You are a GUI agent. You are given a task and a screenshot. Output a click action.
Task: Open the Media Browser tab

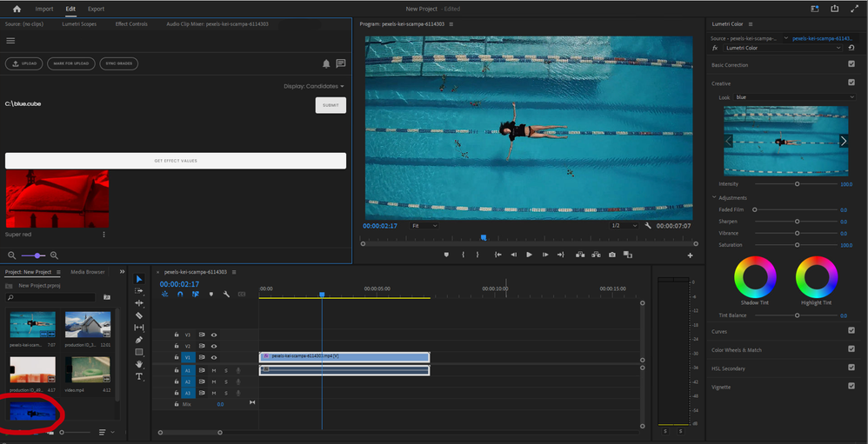[88, 272]
